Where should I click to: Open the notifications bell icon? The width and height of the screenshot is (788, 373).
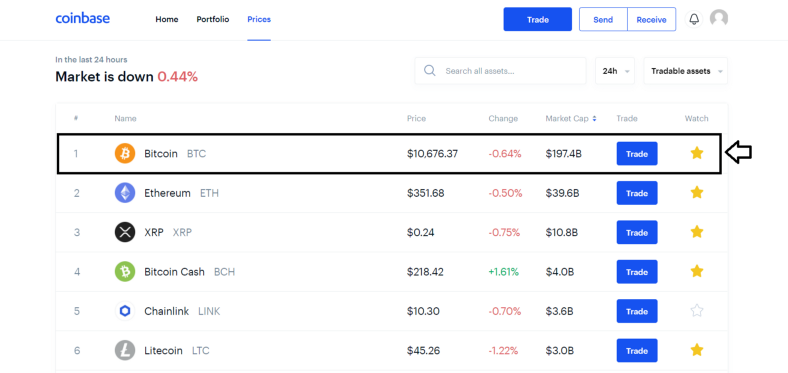pos(694,20)
